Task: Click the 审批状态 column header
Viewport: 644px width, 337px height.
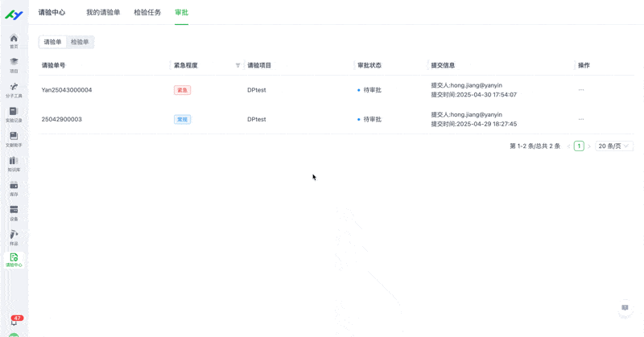Action: (x=369, y=65)
